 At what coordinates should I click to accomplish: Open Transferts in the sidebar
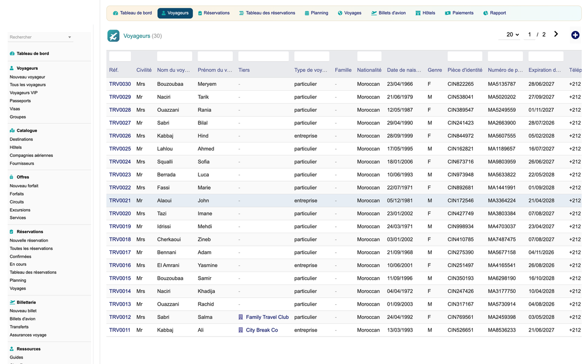(19, 327)
